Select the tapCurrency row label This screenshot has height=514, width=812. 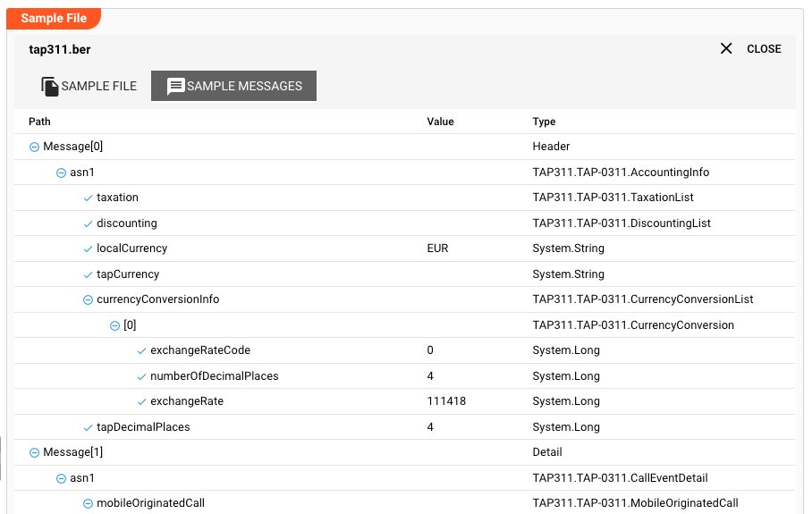tap(128, 274)
